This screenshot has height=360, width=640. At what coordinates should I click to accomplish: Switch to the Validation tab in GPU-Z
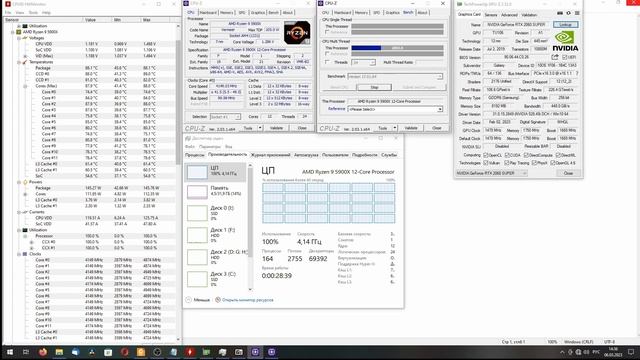pos(529,15)
